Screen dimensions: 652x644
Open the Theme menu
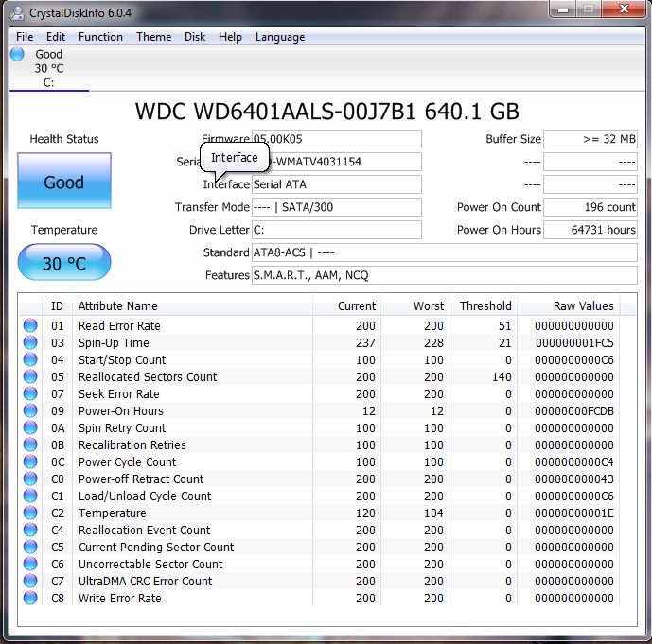(153, 37)
